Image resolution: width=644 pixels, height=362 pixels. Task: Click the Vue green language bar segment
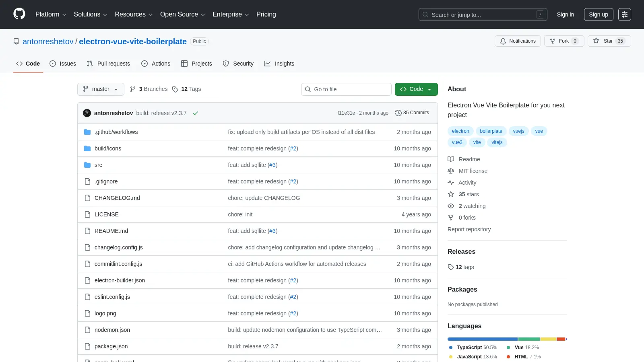coord(529,339)
